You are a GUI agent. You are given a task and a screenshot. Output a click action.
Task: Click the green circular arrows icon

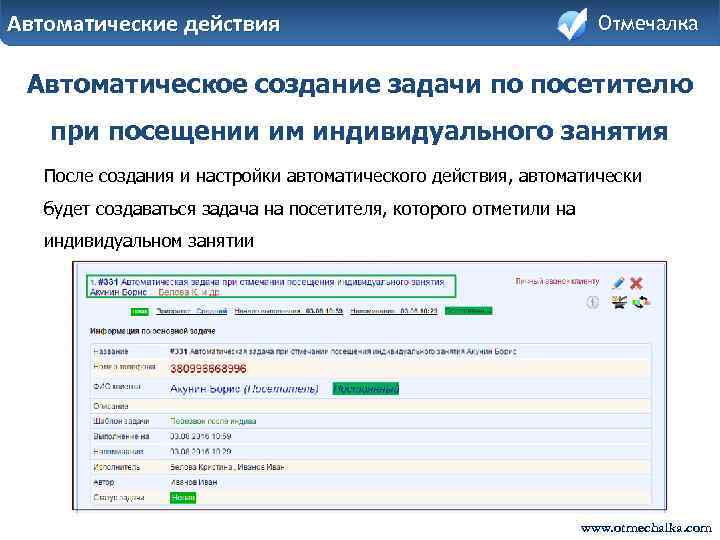click(x=641, y=302)
